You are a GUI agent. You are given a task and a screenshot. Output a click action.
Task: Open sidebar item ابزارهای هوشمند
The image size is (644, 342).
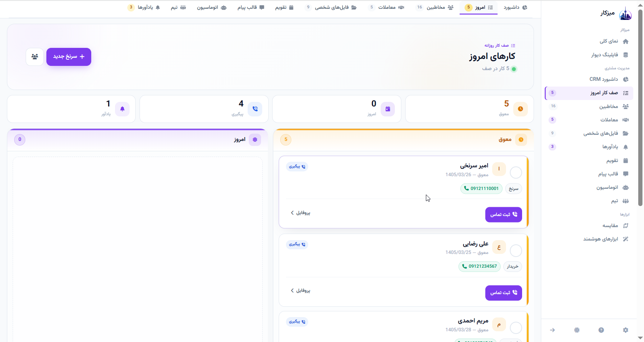point(589,239)
